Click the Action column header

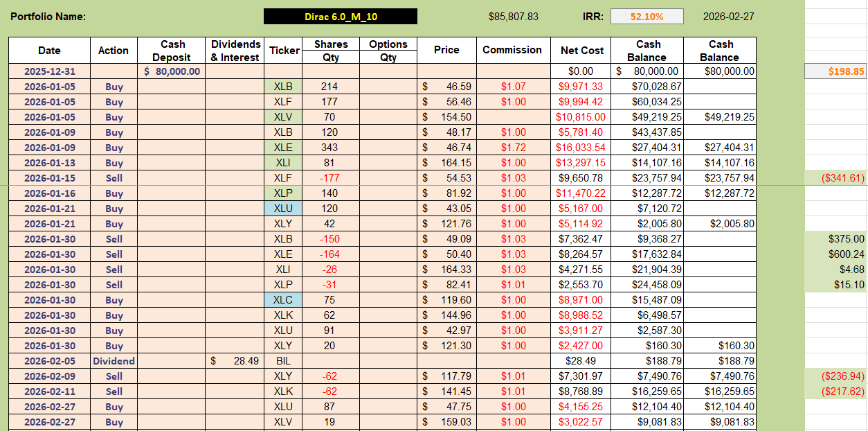pyautogui.click(x=114, y=51)
